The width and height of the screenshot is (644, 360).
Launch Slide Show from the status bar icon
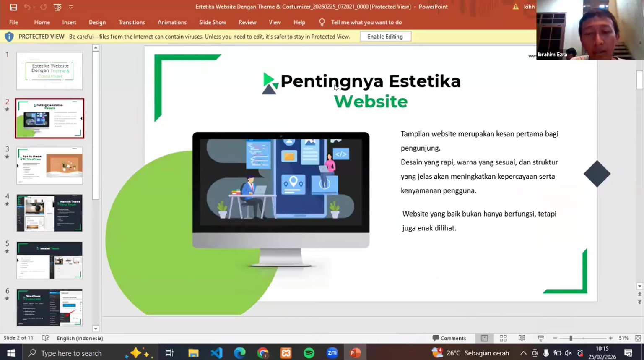pyautogui.click(x=540, y=338)
